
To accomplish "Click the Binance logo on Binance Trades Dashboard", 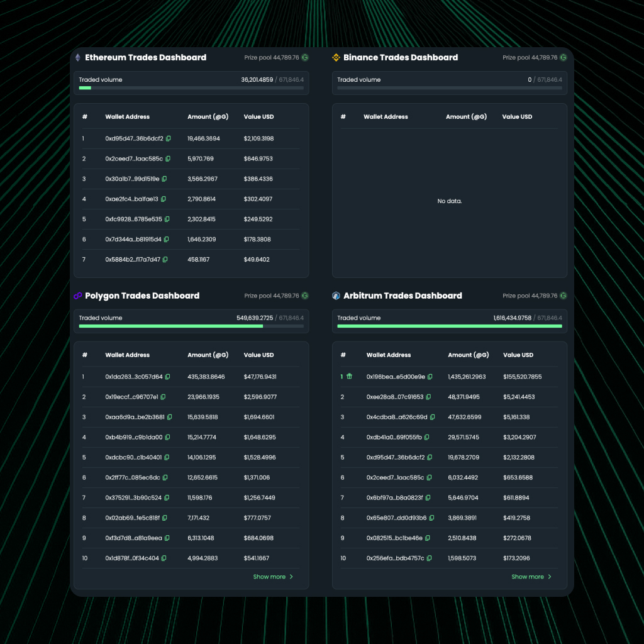I will tap(336, 57).
